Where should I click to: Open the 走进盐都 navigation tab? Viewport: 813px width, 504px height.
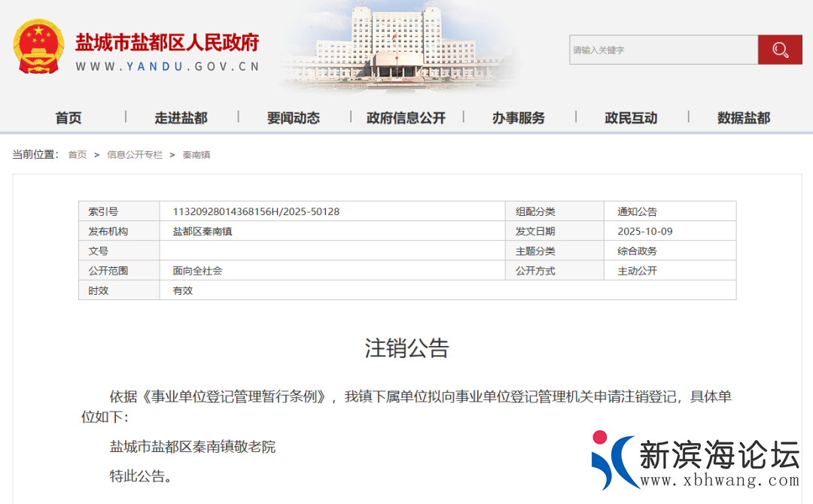[181, 117]
